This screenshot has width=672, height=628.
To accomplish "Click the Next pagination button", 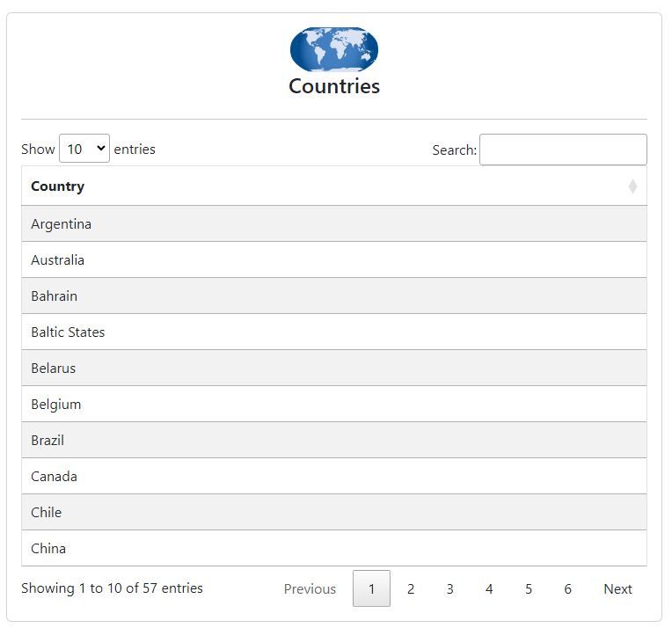I will [x=617, y=589].
